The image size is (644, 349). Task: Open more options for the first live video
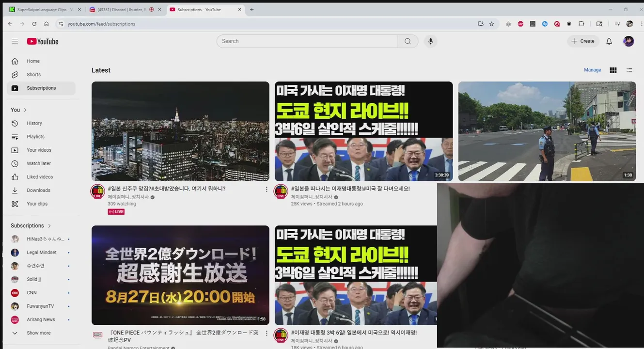click(267, 189)
